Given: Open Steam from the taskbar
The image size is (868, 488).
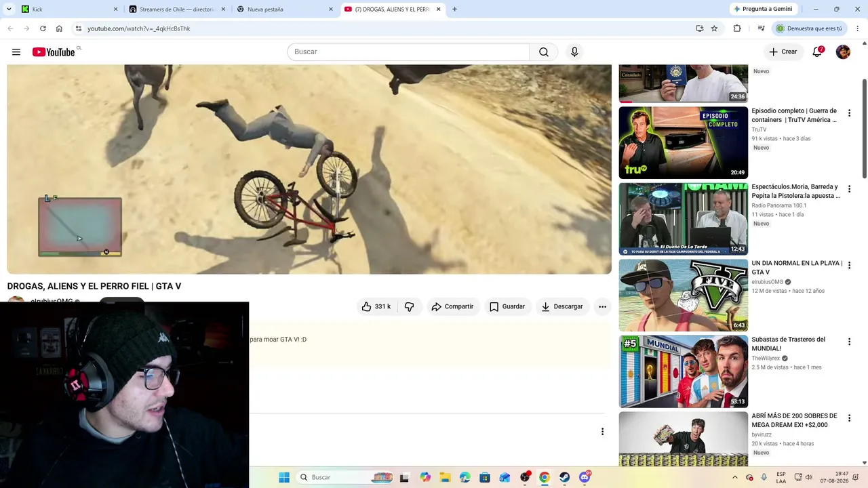Looking at the screenshot, I should coord(564,477).
